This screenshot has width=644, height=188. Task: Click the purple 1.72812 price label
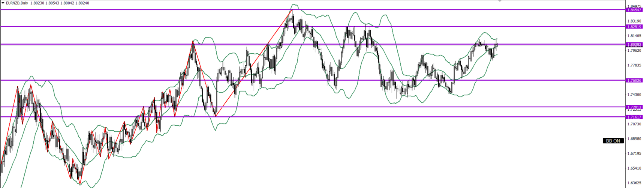tap(634, 107)
